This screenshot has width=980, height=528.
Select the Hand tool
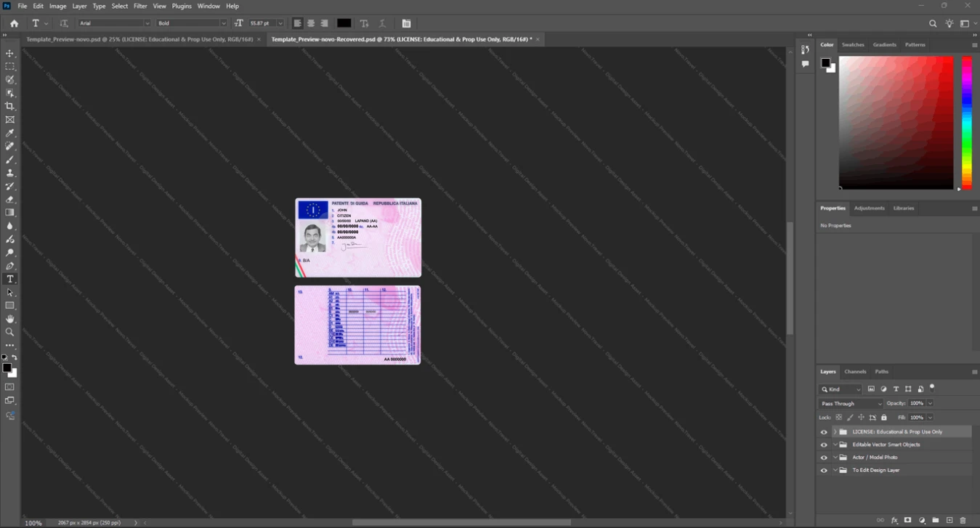click(x=10, y=319)
